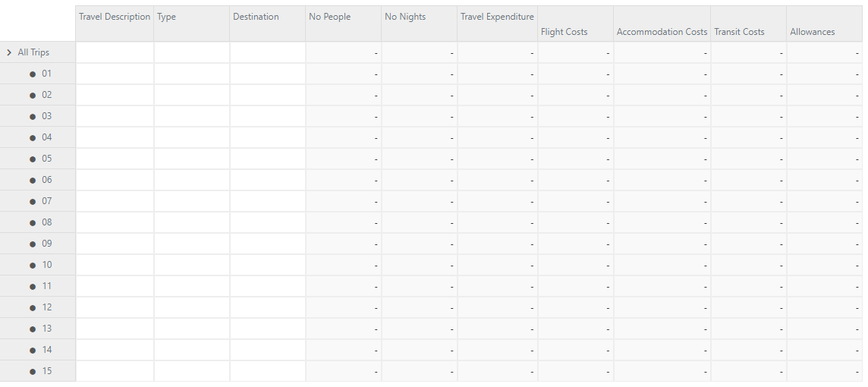Click the No Nights cell for trip 04
Viewport: 868px width, 387px height.
tap(419, 137)
